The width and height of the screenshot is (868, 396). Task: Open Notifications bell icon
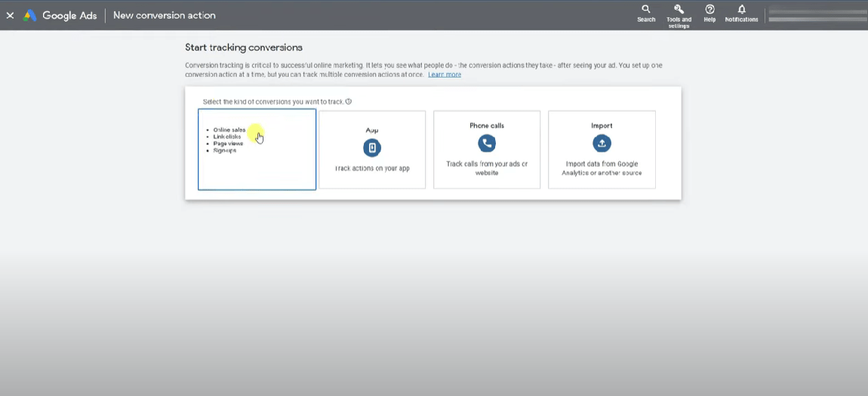click(741, 10)
